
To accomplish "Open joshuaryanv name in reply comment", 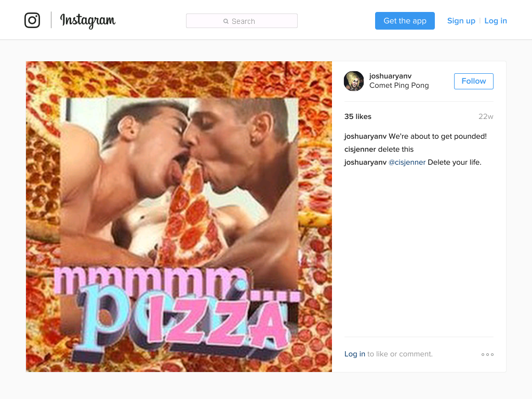I will coord(365,162).
